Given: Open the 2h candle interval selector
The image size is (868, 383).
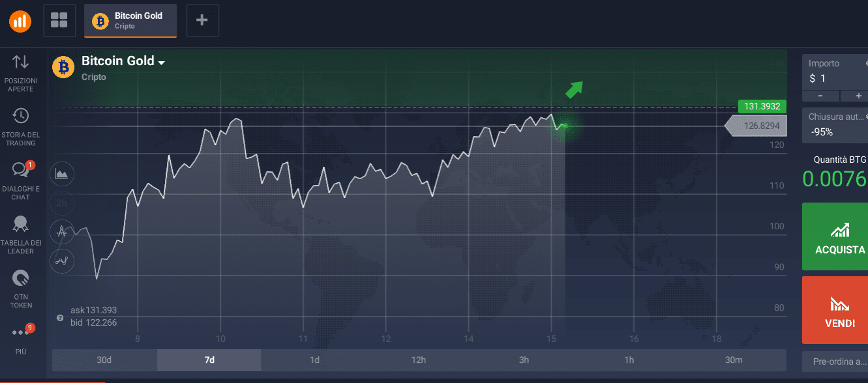Looking at the screenshot, I should coord(62,203).
